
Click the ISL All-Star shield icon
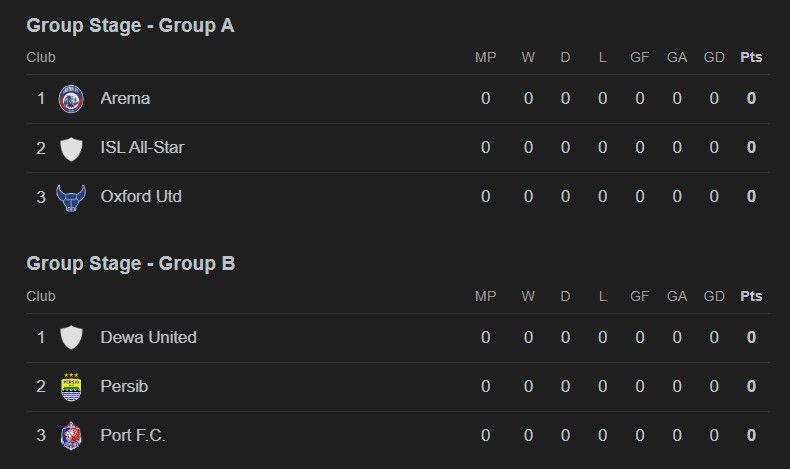pyautogui.click(x=71, y=148)
